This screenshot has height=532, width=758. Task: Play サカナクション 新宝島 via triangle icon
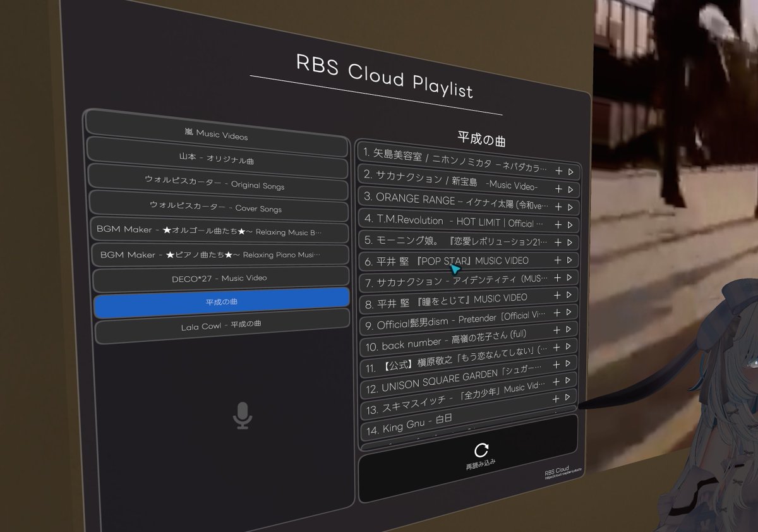[570, 189]
